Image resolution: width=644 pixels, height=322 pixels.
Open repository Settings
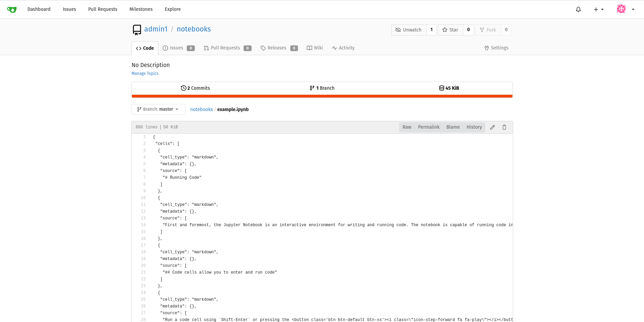(496, 48)
